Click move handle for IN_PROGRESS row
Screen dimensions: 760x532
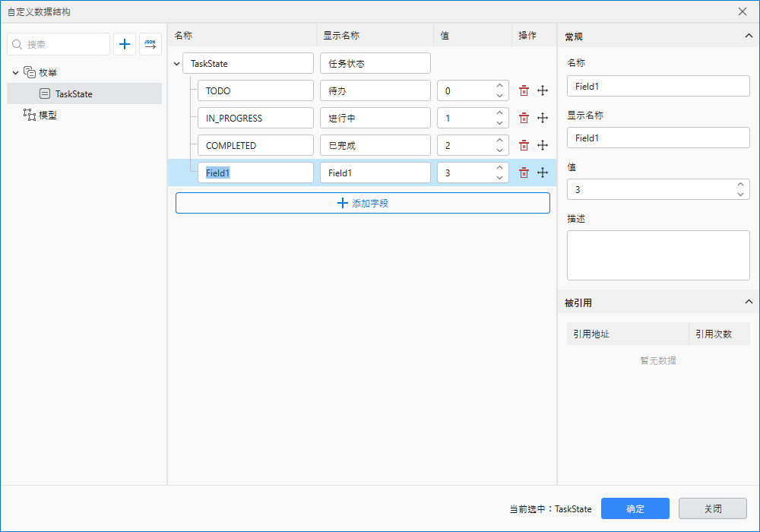pyautogui.click(x=543, y=118)
